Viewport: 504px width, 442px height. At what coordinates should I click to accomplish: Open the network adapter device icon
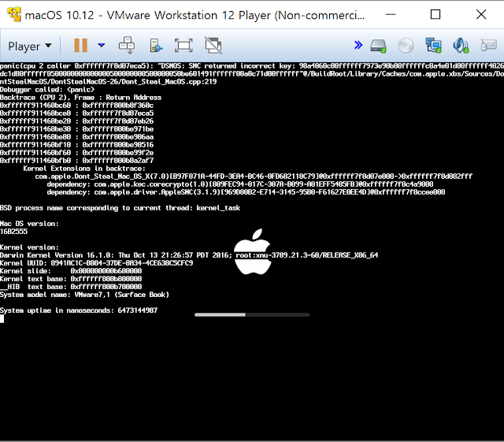pos(434,46)
